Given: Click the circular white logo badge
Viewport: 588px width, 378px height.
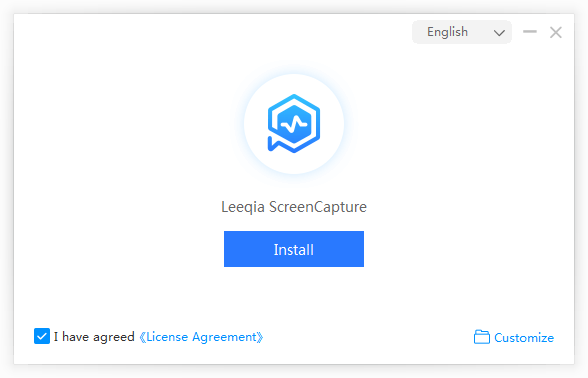Looking at the screenshot, I should 294,124.
